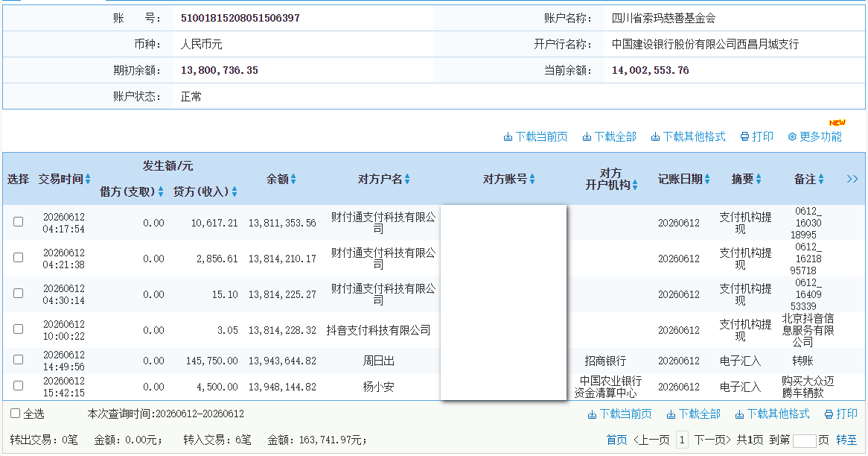Click the opening balance 13,800,736.35
This screenshot has height=456, width=868.
click(219, 70)
